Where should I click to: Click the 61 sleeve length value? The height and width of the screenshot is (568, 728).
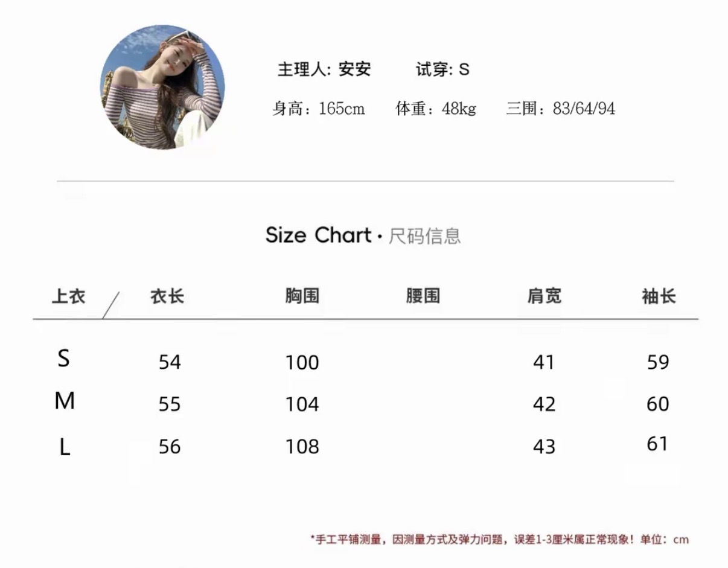click(657, 444)
